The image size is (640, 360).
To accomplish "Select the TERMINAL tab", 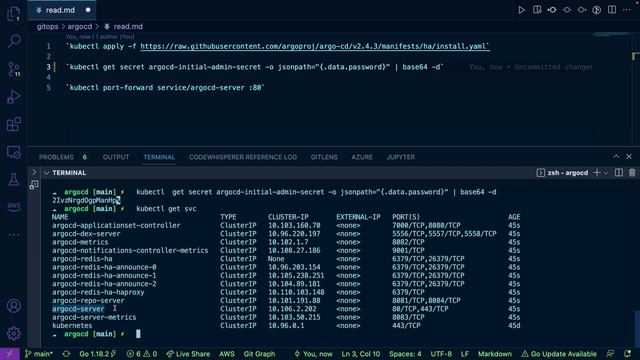I will tap(159, 157).
